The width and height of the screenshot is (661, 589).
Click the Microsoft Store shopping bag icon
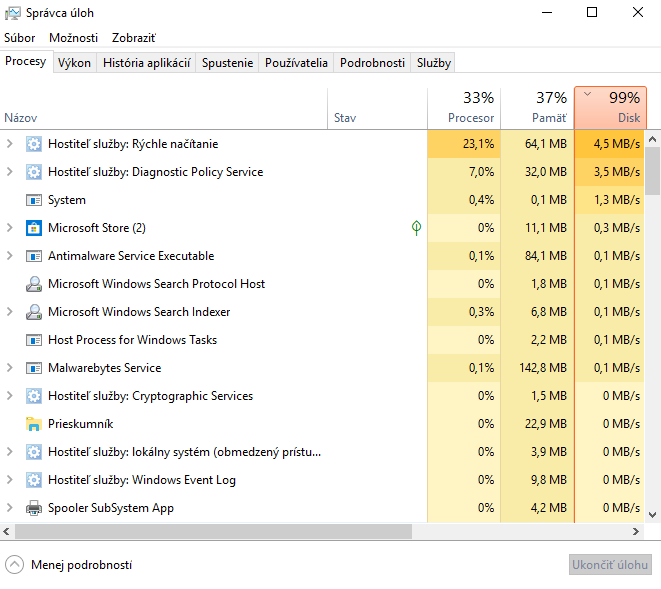pos(34,228)
